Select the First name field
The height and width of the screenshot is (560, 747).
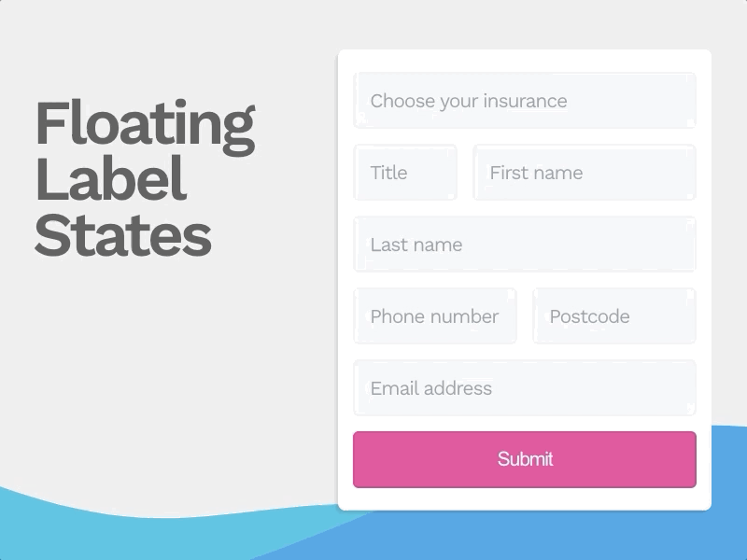point(585,172)
